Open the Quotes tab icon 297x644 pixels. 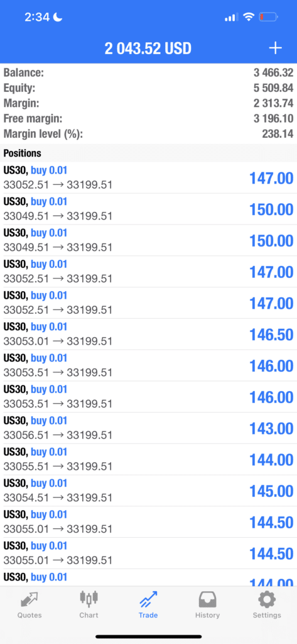click(x=29, y=599)
